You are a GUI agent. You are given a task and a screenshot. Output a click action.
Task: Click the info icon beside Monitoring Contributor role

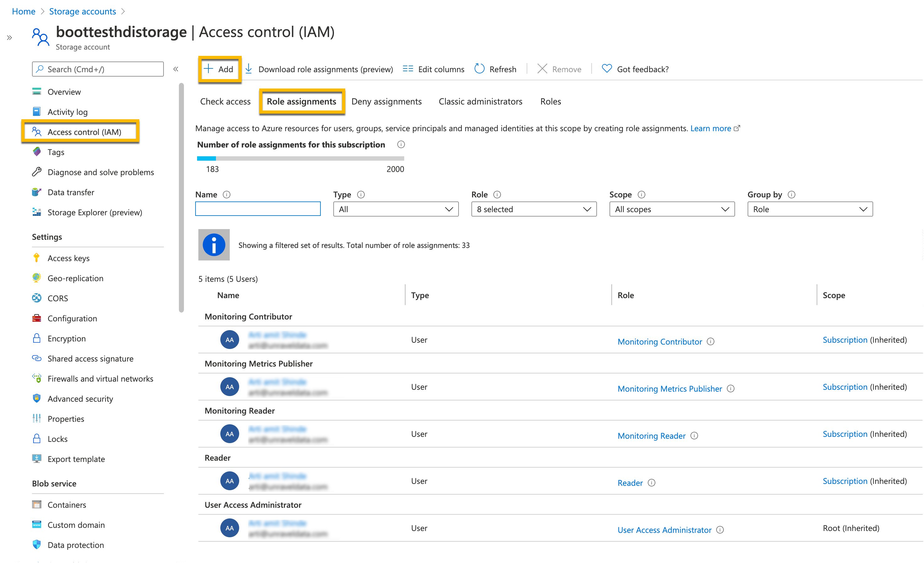pos(711,341)
